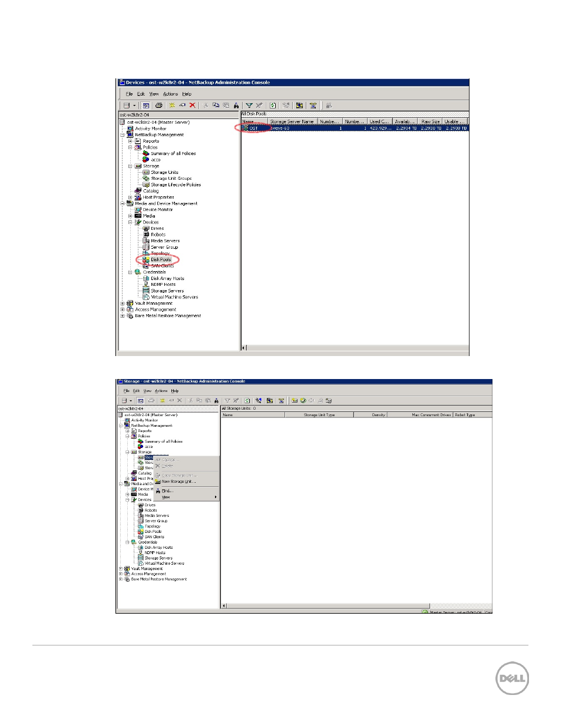Click Used Capacity column header in Disk Pools
The width and height of the screenshot is (562, 728).
[x=380, y=121]
